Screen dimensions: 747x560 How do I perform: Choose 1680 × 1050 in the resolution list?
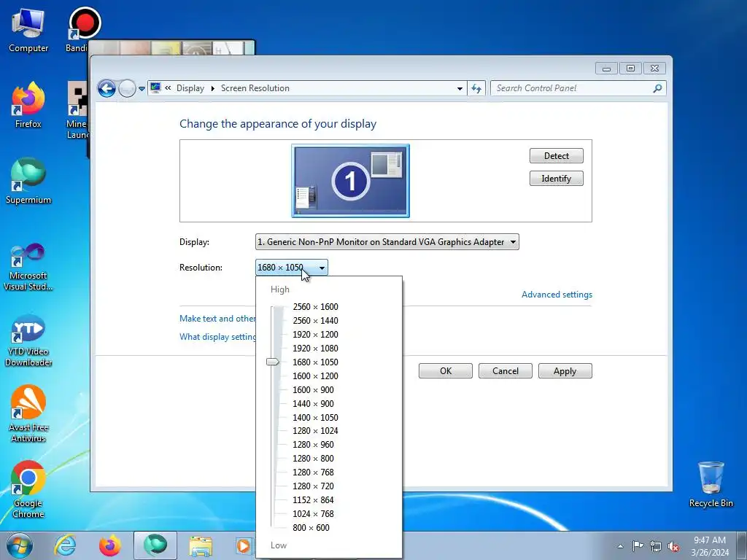pos(315,362)
